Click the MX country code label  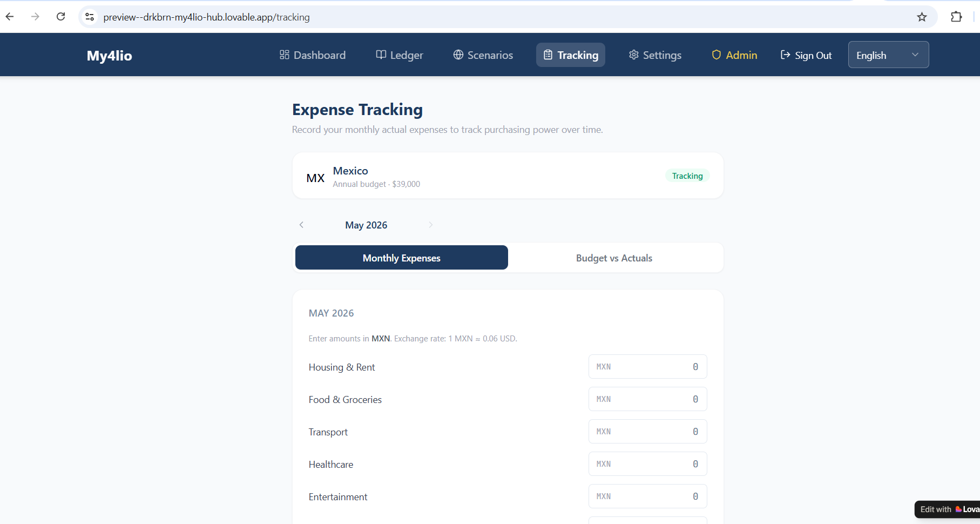315,178
